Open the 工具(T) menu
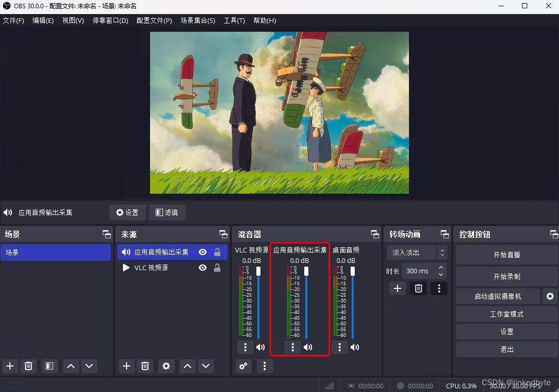Viewport: 559px width, 392px height. [x=234, y=21]
